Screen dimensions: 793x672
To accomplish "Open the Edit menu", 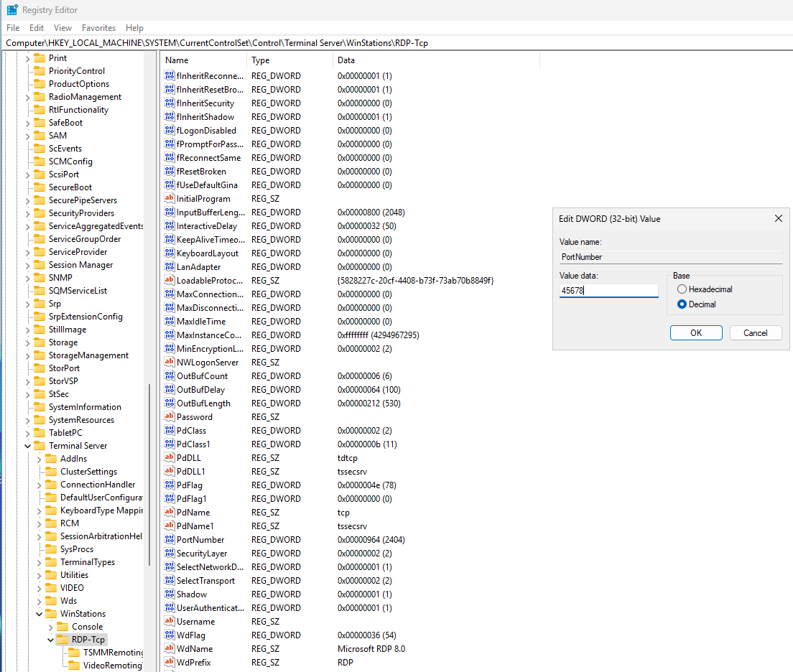I will pos(37,28).
